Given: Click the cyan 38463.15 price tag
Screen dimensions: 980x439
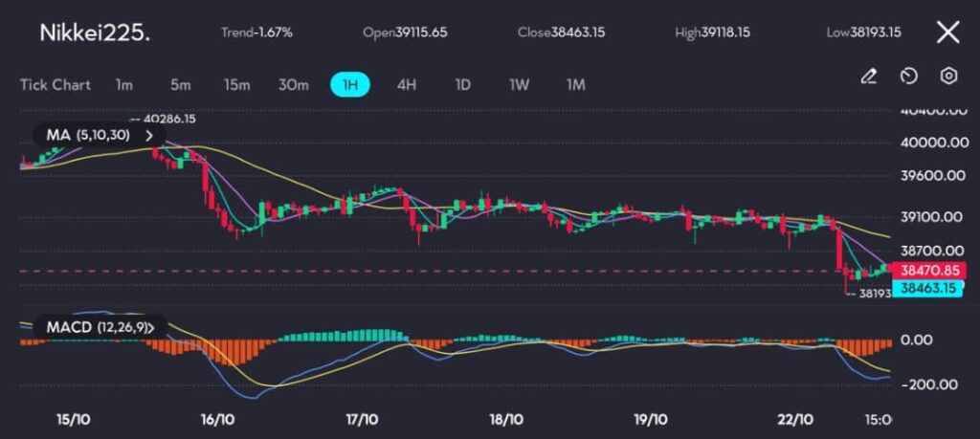Looking at the screenshot, I should coord(925,287).
